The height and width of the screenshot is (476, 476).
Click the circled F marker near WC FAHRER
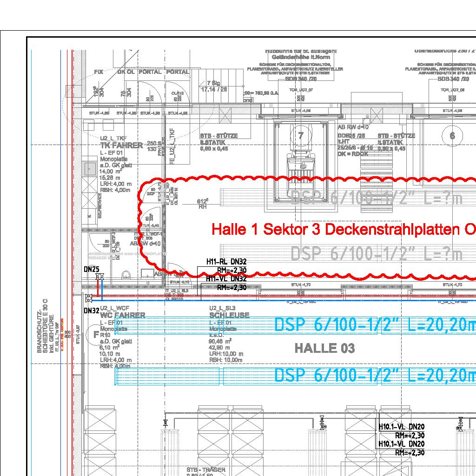(96, 334)
